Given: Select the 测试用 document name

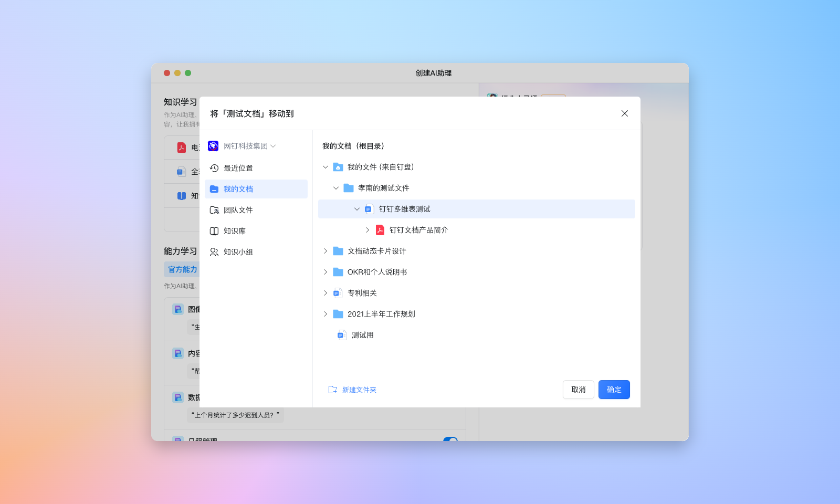Looking at the screenshot, I should [x=363, y=335].
